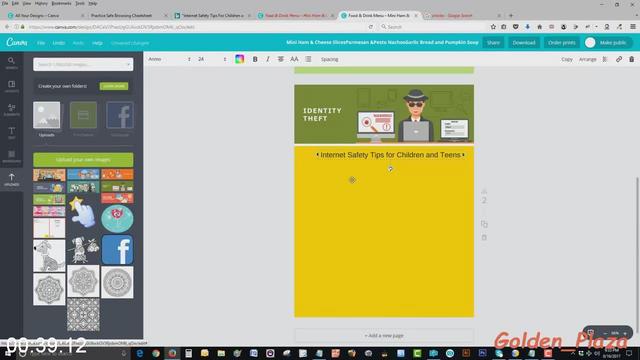The image size is (640, 360).
Task: Open the Firefox History menu
Action: pyautogui.click(x=41, y=3)
